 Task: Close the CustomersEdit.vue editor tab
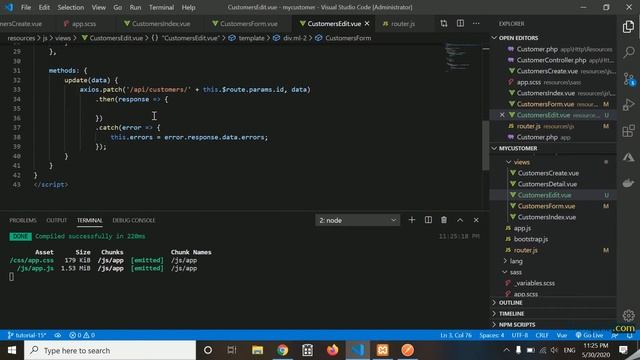(367, 24)
